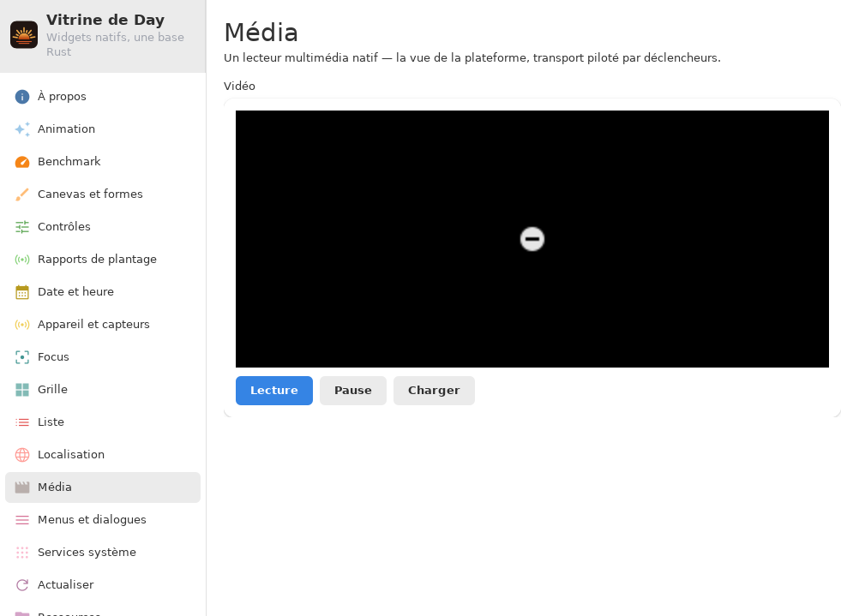The height and width of the screenshot is (616, 841).
Task: Click the Services système dots icon
Action: pyautogui.click(x=22, y=553)
